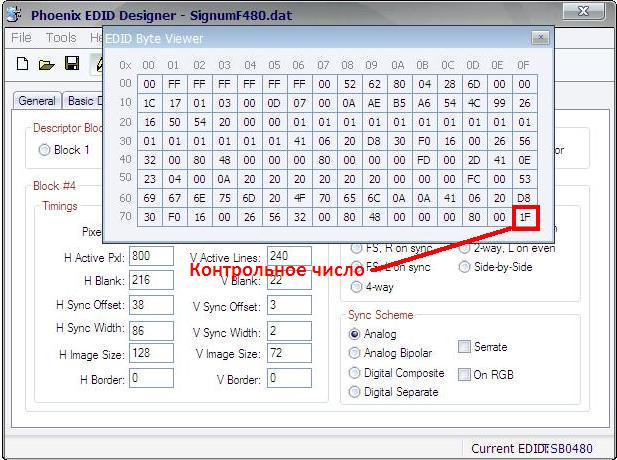Select the 4-way stereo option
Viewport: 617px width, 460px height.
357,287
